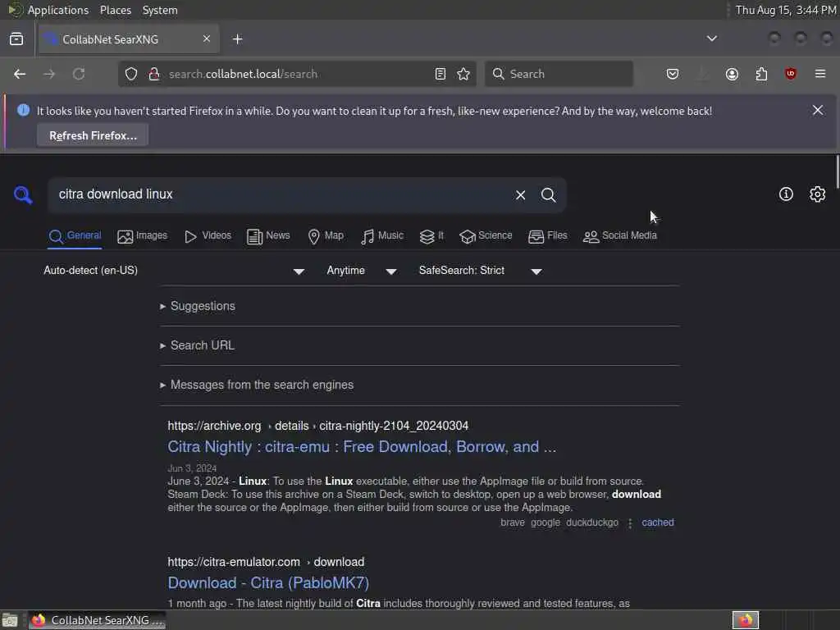Open the Firefox hamburger menu
Image resolution: width=840 pixels, height=630 pixels.
[x=820, y=74]
